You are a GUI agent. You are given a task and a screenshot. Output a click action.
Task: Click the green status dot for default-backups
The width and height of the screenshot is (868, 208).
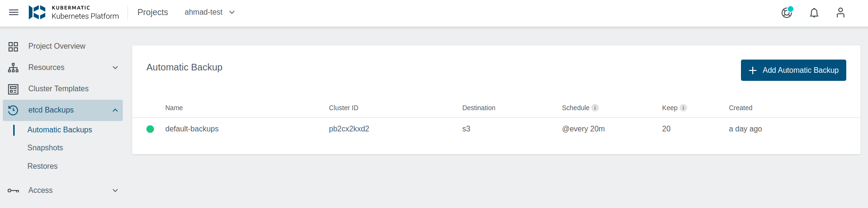click(150, 129)
